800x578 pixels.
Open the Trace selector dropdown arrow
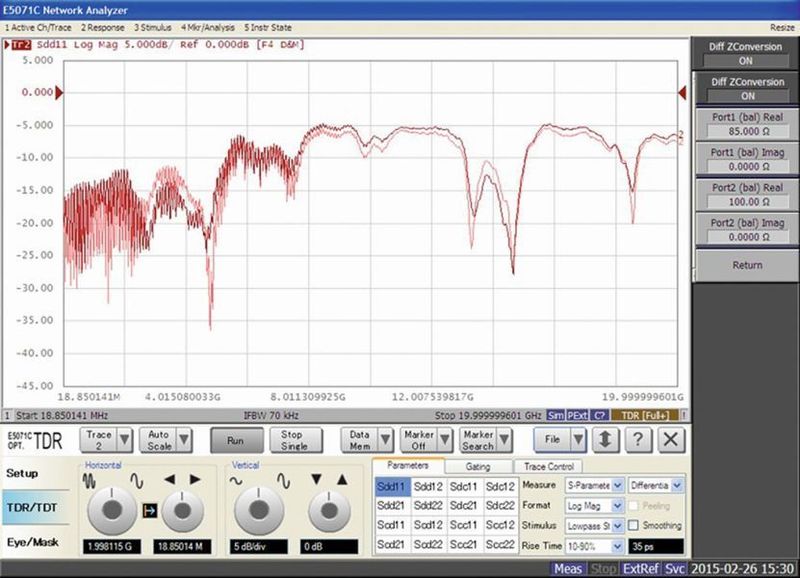point(122,439)
